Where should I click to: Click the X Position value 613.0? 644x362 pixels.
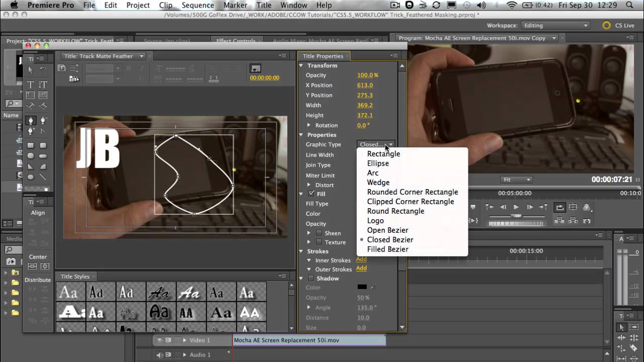click(365, 85)
